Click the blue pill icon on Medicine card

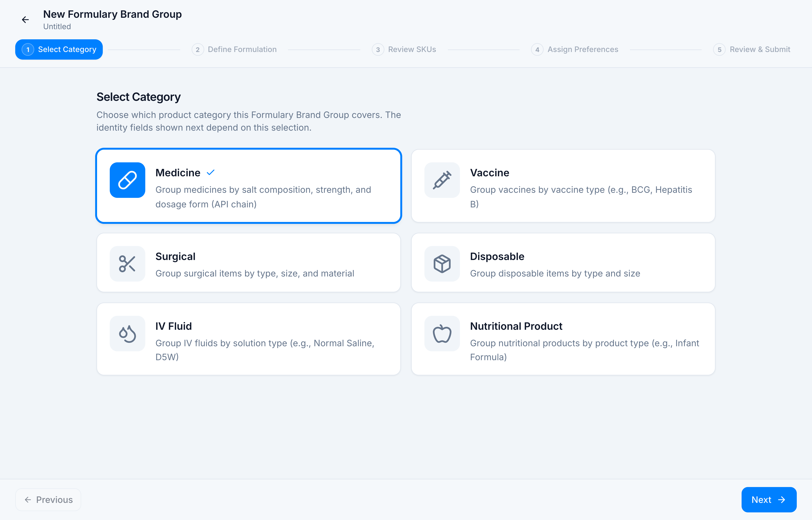127,180
